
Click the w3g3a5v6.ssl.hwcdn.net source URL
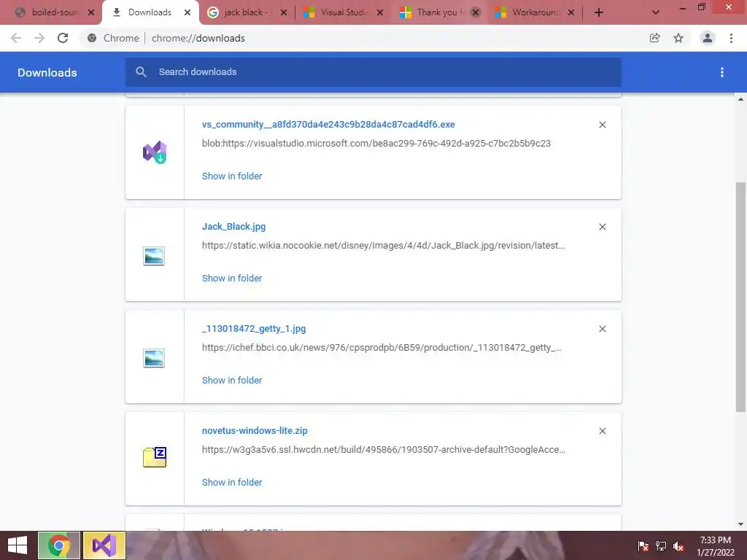coord(384,449)
